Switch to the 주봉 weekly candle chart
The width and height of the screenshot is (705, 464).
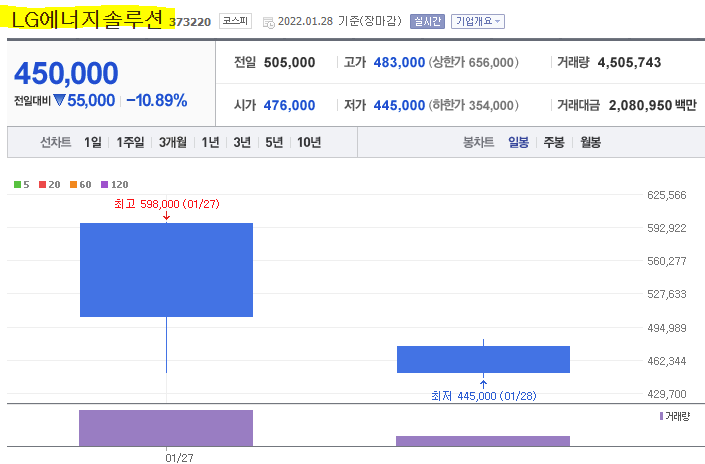coord(554,143)
